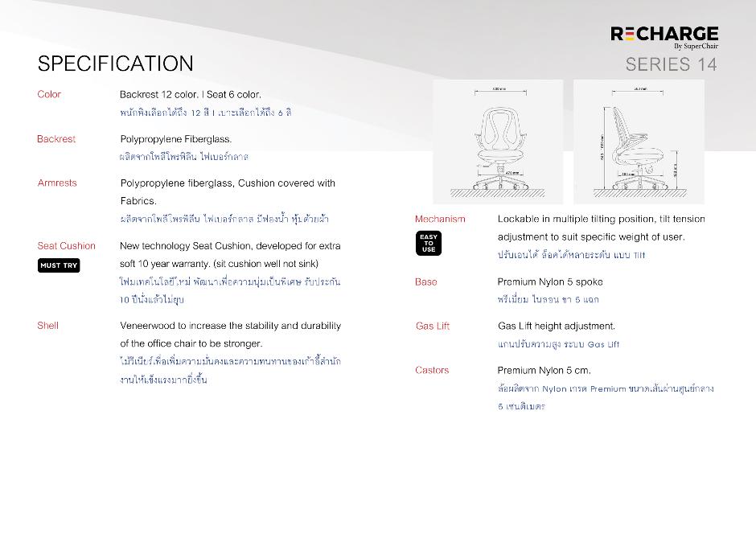Click the red Mechanism spec label
This screenshot has width=756, height=534.
440,220
